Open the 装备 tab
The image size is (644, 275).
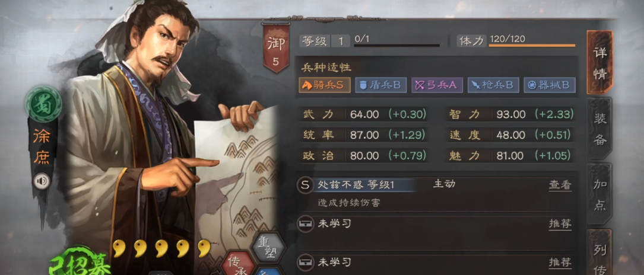point(600,128)
